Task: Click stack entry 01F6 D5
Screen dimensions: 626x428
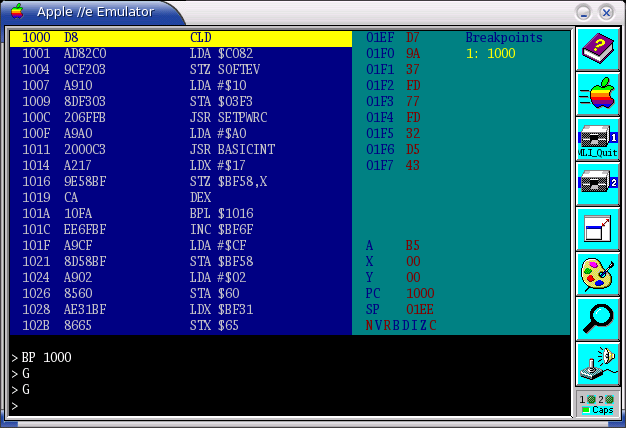Action: pyautogui.click(x=393, y=150)
